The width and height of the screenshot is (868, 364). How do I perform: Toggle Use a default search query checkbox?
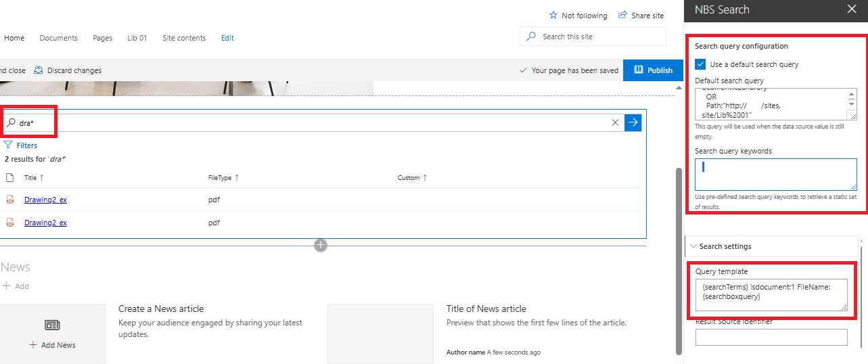tap(700, 64)
